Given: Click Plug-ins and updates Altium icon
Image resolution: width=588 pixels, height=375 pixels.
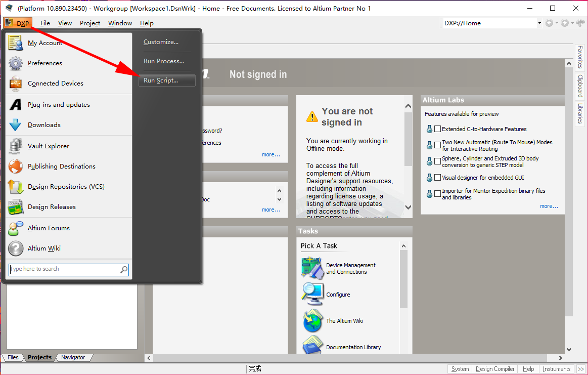Looking at the screenshot, I should coord(15,104).
